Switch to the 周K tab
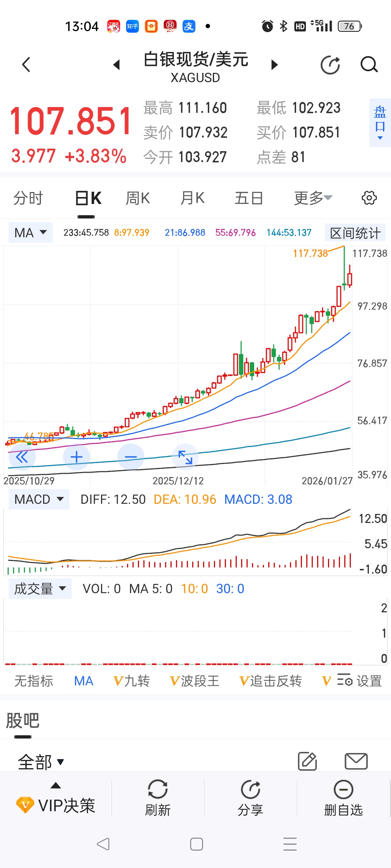391x868 pixels. coord(138,198)
